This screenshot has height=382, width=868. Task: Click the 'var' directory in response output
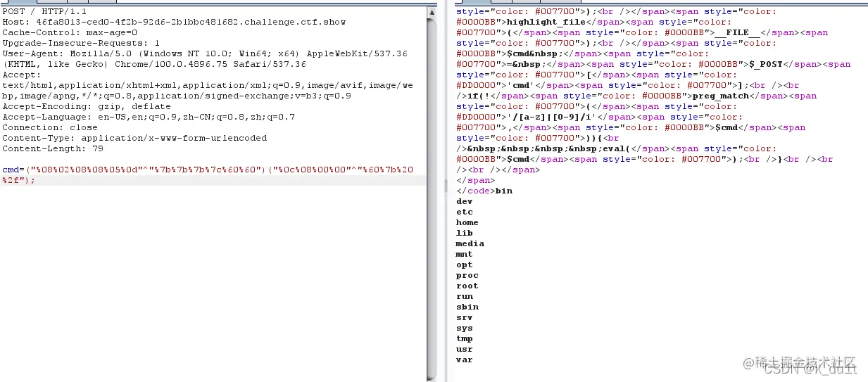click(x=465, y=359)
